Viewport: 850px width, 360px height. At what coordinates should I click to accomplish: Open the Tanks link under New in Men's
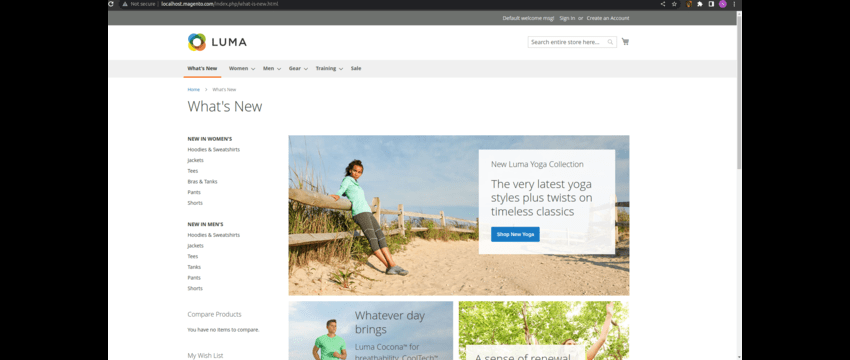click(194, 267)
